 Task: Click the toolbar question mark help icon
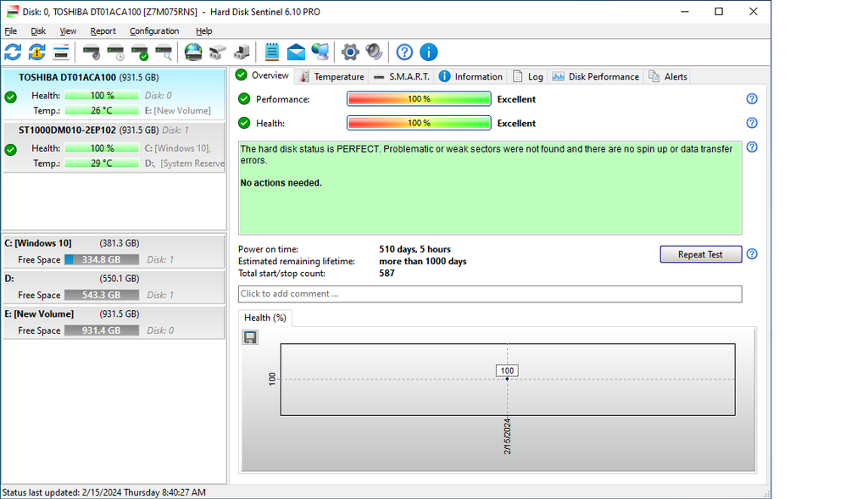click(x=404, y=53)
